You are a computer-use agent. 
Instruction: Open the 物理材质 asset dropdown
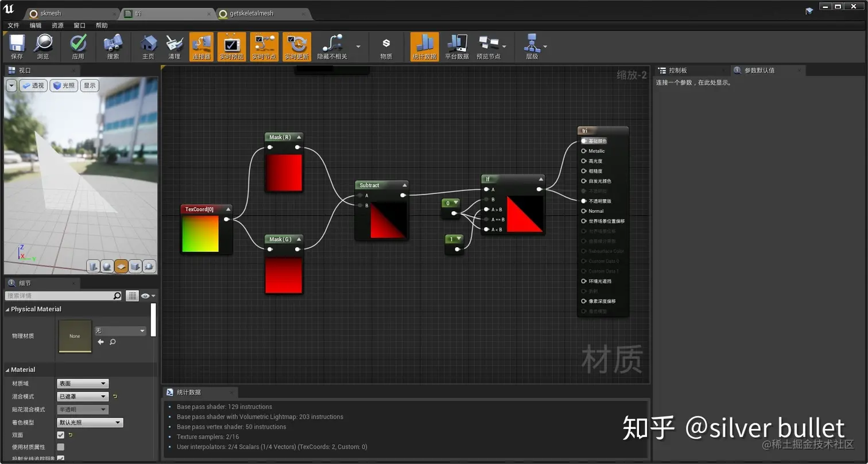pyautogui.click(x=121, y=331)
